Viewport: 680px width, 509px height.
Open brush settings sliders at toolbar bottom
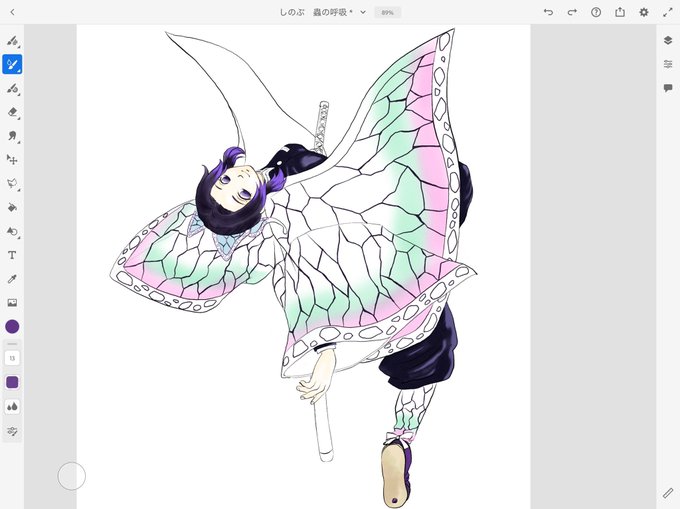point(12,431)
